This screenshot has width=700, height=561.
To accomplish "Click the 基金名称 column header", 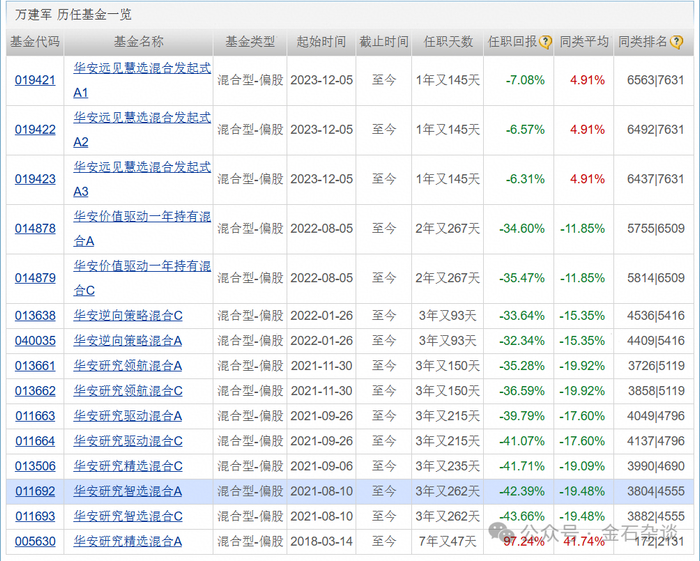I will point(139,42).
